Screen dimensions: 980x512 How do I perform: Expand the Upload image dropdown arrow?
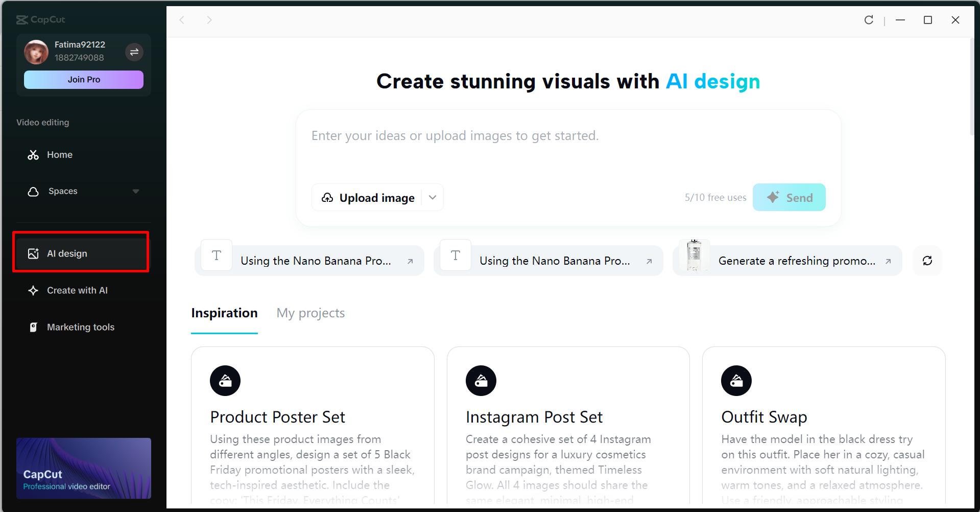(x=432, y=197)
